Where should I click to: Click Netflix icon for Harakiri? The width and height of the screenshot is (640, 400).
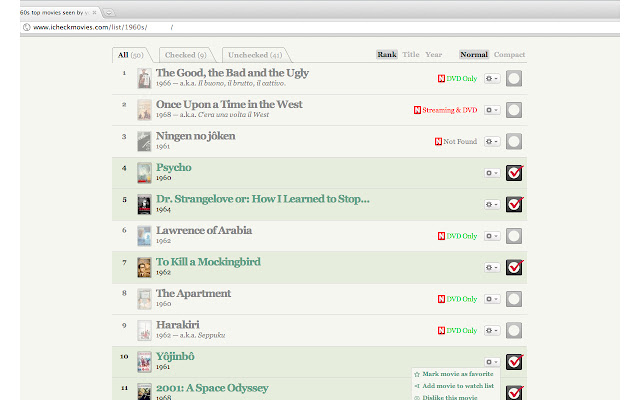tap(441, 331)
